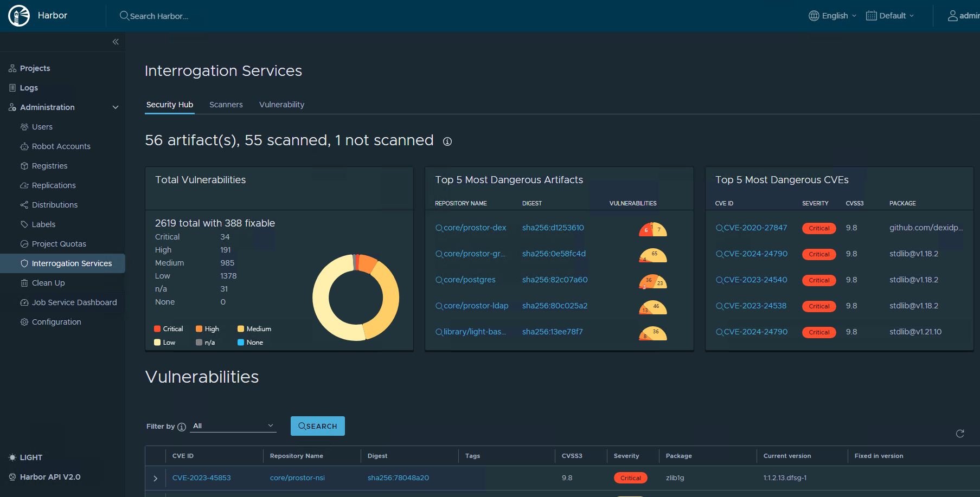980x497 pixels.
Task: Switch to the Scanners tab
Action: (226, 105)
